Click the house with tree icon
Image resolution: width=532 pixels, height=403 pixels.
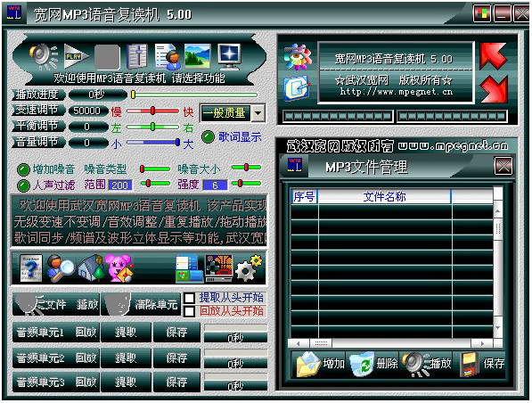tap(91, 268)
